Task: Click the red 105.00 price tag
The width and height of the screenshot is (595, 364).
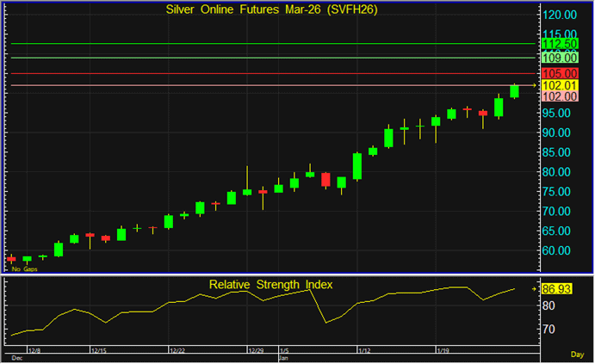Action: click(x=559, y=73)
